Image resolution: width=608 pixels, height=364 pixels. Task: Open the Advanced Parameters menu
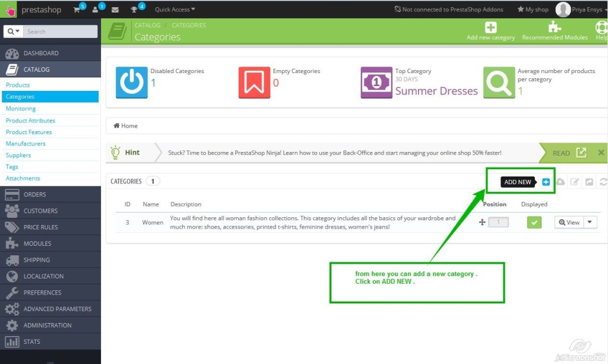(50, 309)
